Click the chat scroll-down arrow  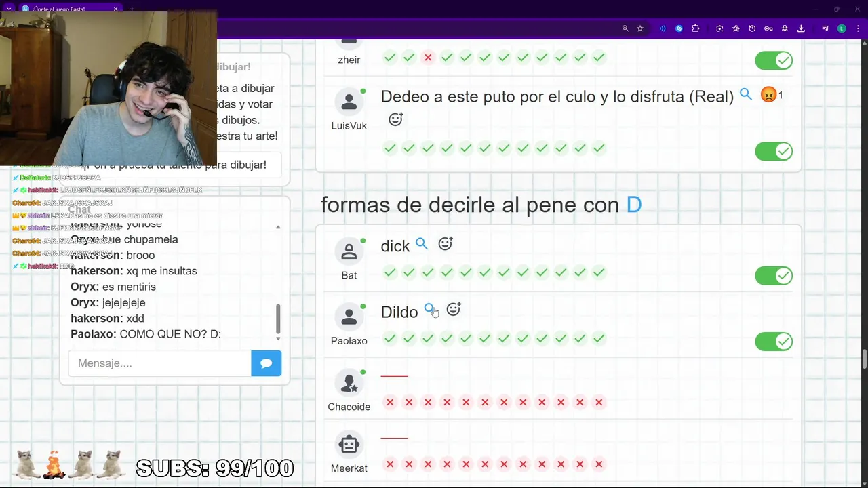(x=278, y=338)
